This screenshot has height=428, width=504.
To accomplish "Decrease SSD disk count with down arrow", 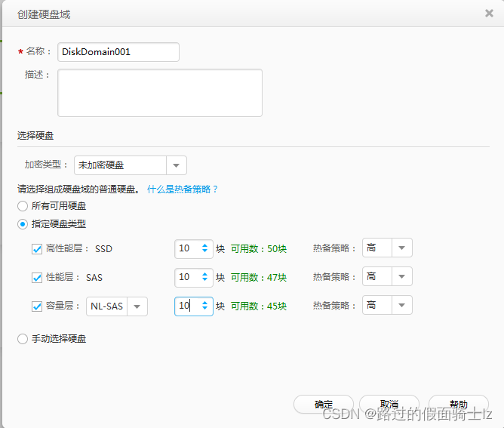I will tap(204, 251).
